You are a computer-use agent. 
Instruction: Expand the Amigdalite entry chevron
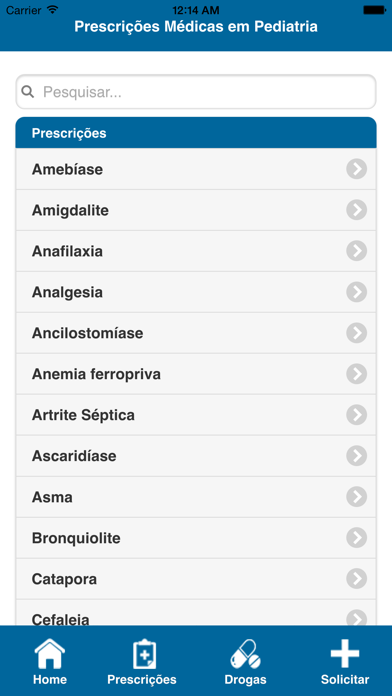click(356, 210)
